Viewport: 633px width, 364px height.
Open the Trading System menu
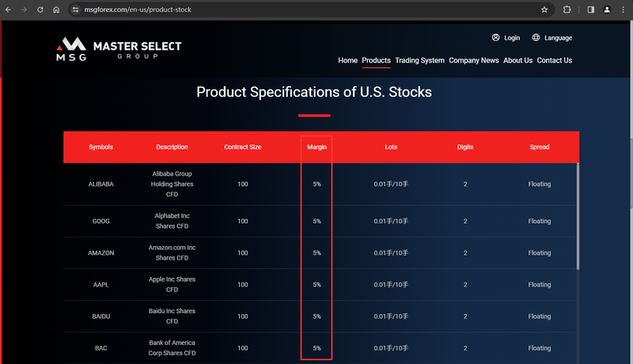419,60
